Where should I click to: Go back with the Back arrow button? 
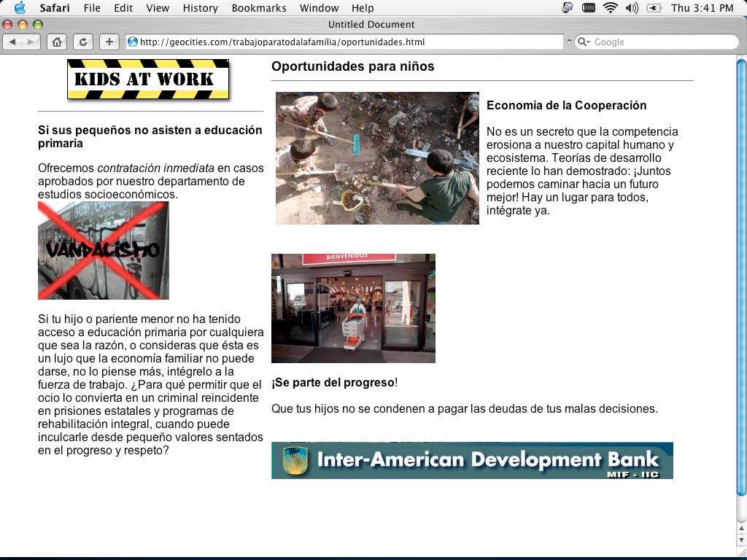tap(12, 42)
